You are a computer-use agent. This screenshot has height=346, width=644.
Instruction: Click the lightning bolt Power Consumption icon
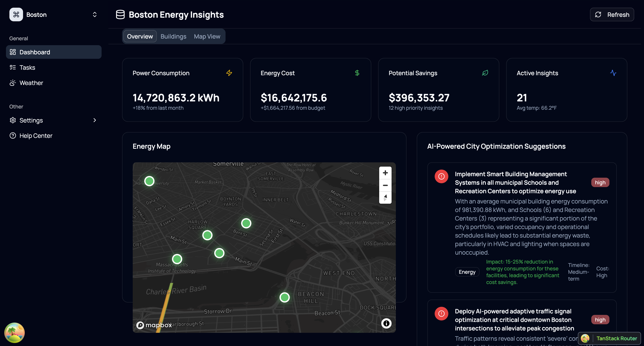229,73
